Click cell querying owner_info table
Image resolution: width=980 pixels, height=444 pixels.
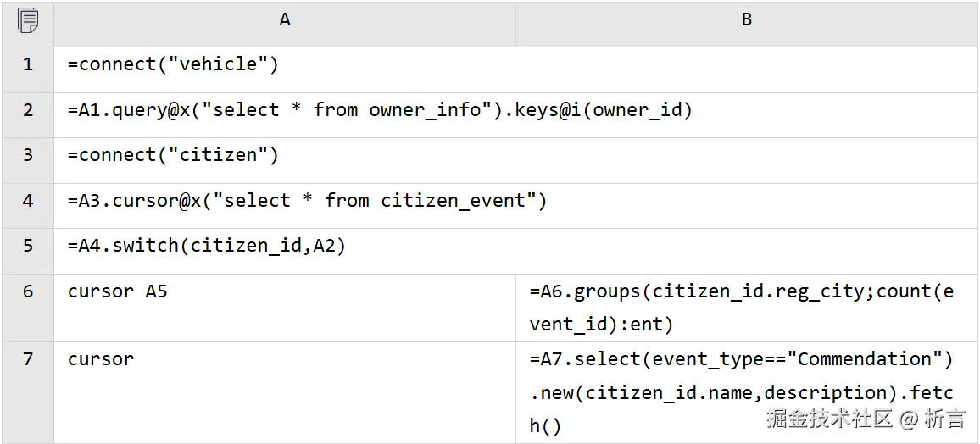[380, 110]
